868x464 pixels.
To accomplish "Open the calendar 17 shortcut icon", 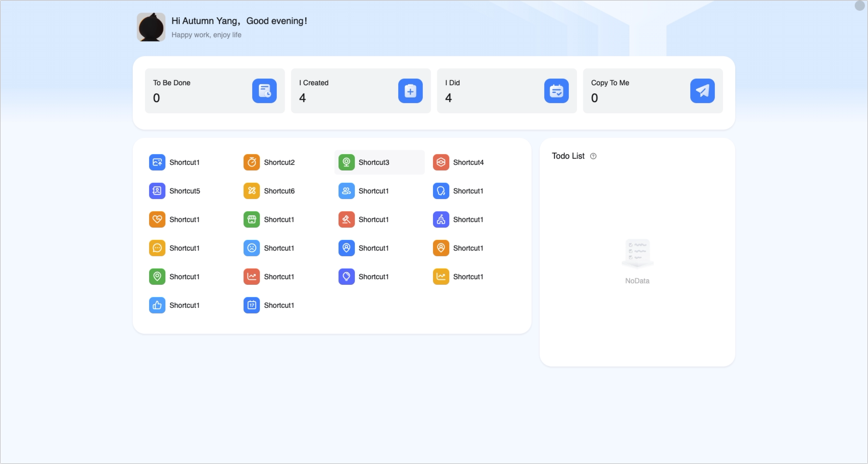I will click(252, 305).
